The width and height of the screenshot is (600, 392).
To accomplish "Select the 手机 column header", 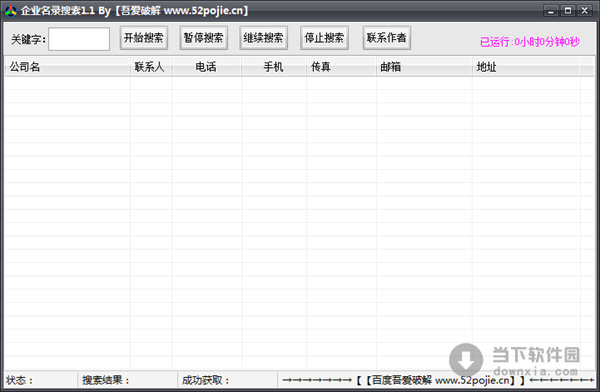I will (x=274, y=67).
